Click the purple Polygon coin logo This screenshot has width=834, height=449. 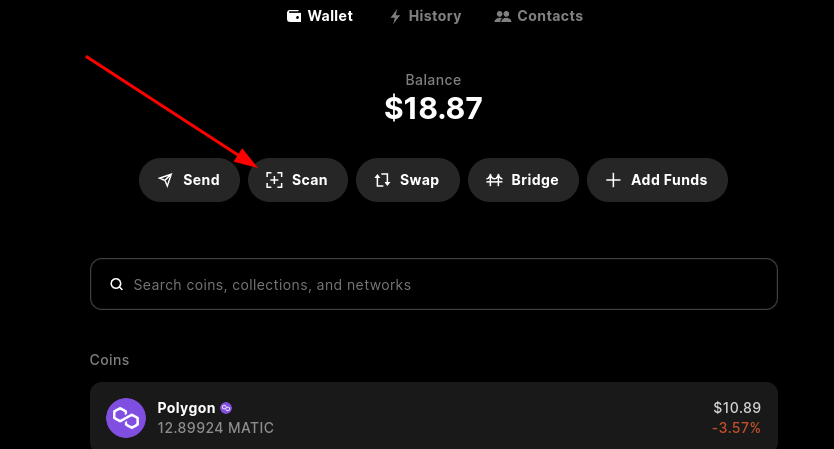point(126,418)
